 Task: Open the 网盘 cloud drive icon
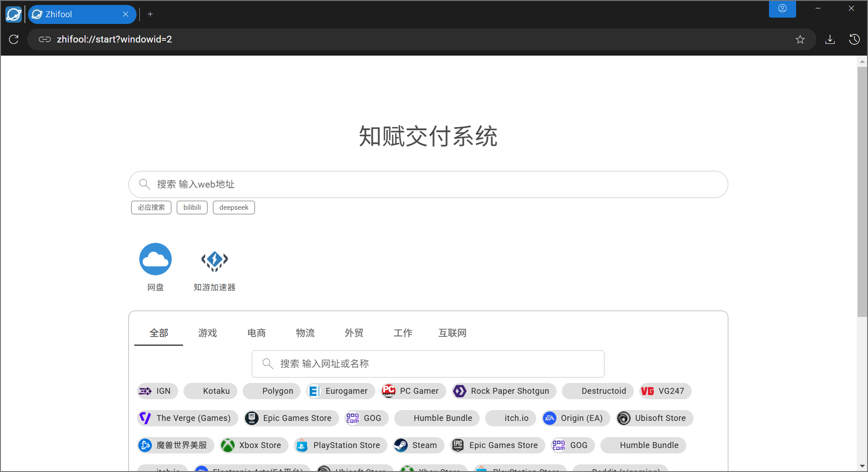[156, 259]
